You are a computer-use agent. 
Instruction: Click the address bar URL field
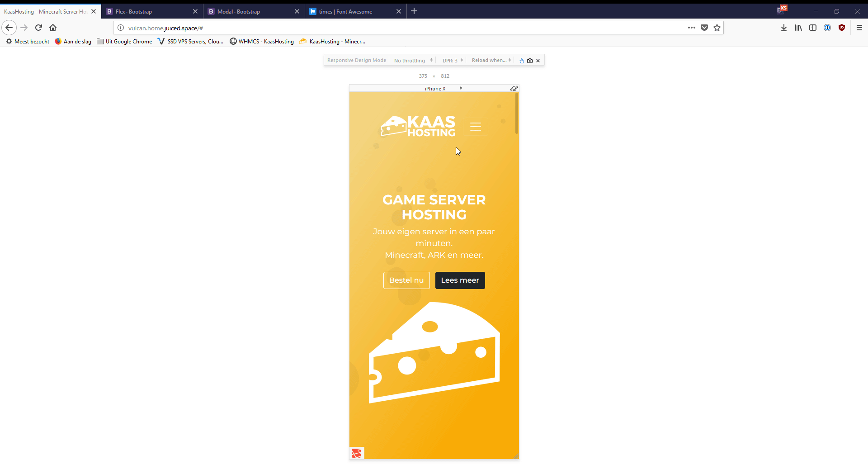click(x=398, y=28)
